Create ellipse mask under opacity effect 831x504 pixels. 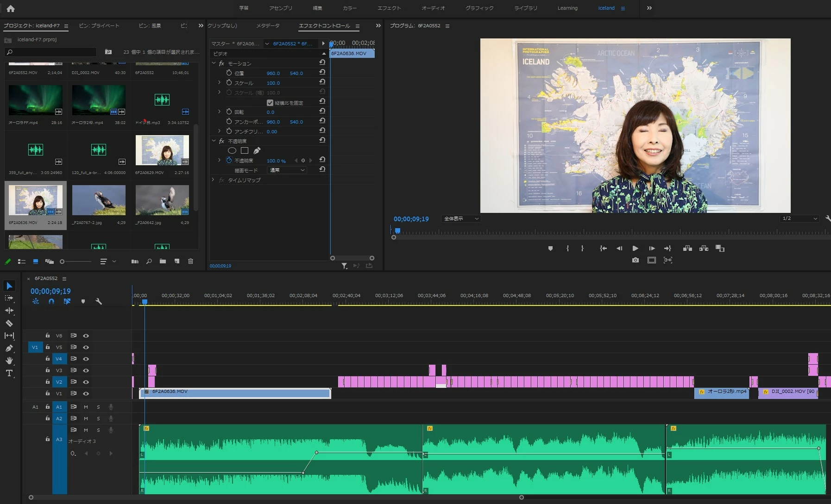(232, 150)
